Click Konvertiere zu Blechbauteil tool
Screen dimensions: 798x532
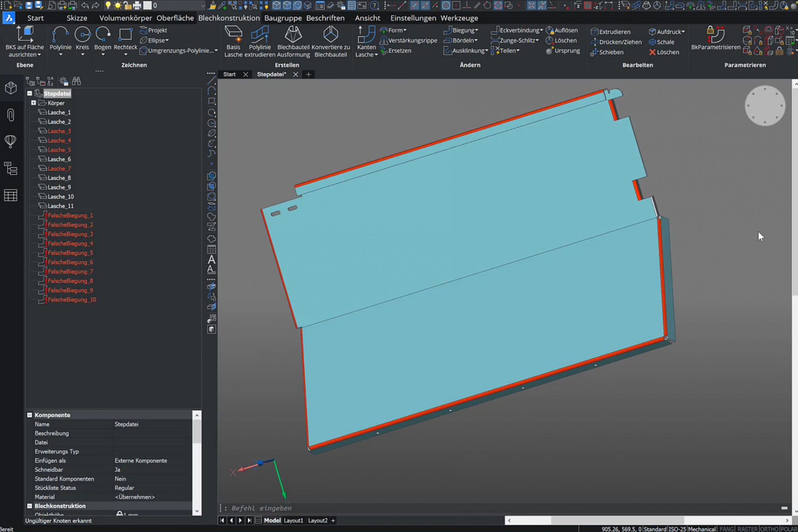click(331, 42)
